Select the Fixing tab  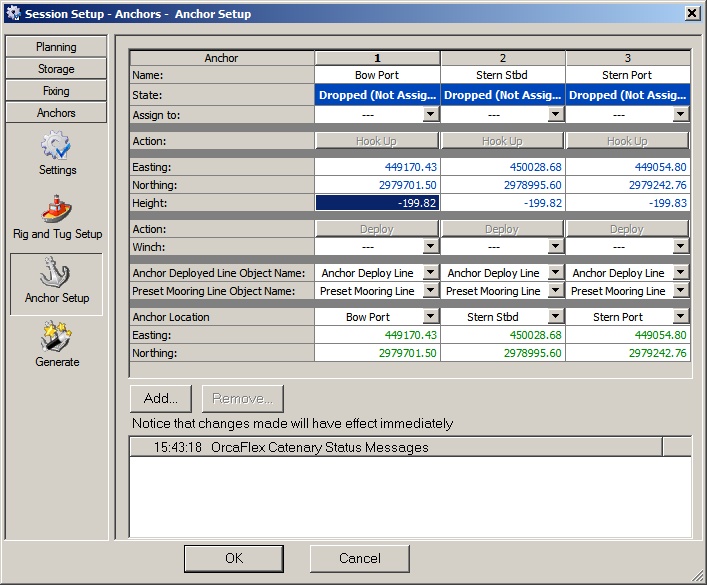click(56, 91)
